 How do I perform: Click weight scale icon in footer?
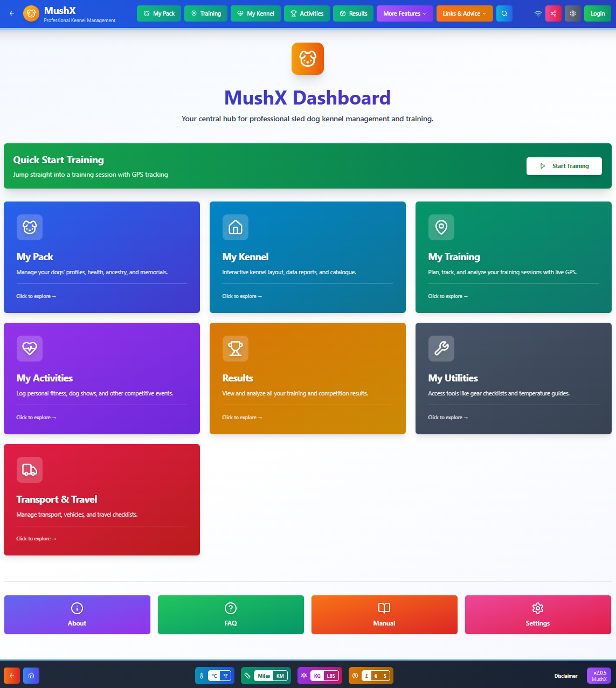pos(304,676)
